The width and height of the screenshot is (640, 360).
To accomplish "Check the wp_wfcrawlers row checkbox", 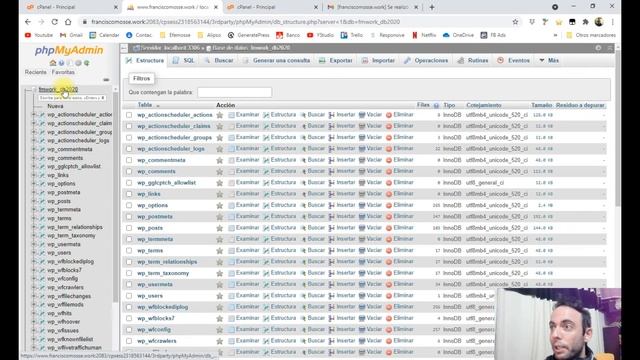I will [x=129, y=341].
